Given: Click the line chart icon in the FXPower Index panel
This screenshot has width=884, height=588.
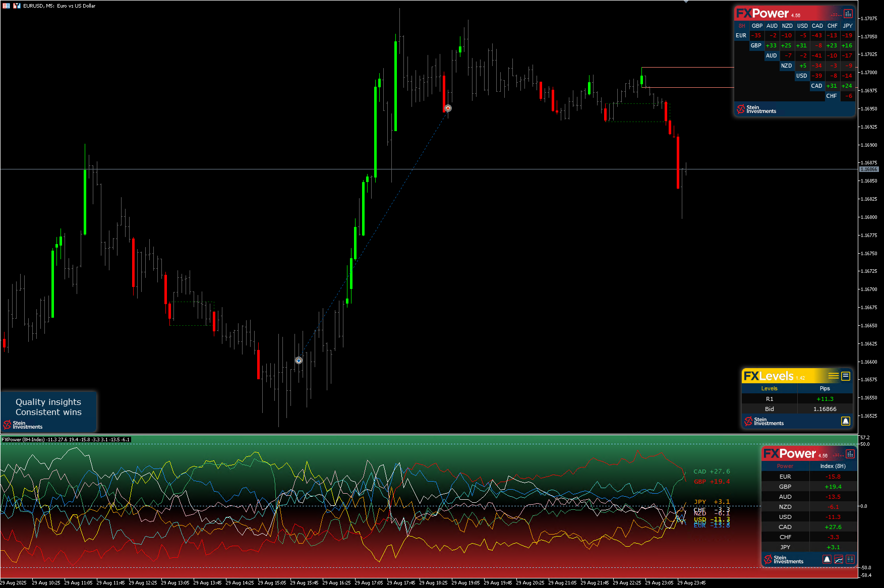Looking at the screenshot, I should click(x=839, y=559).
